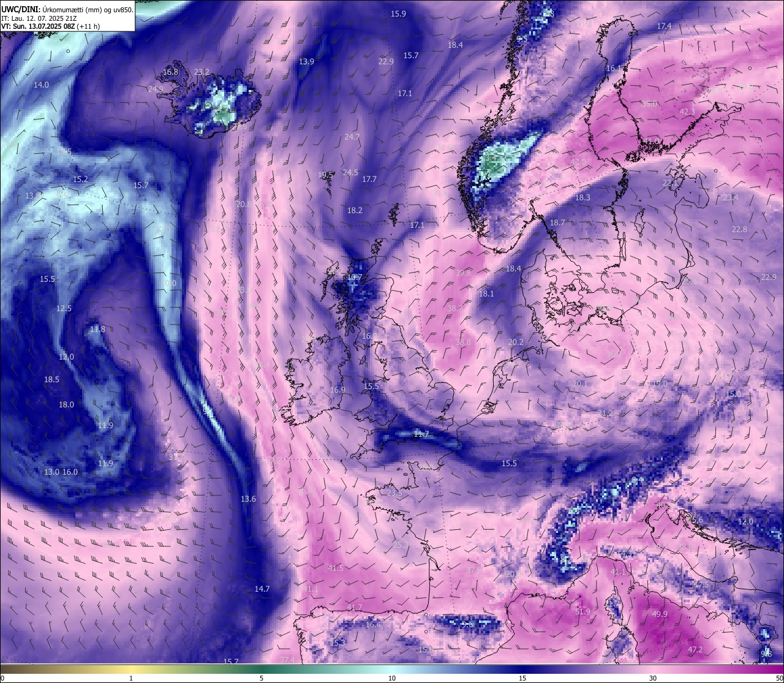Click the 20.1 value label
The image size is (784, 683).
pyautogui.click(x=580, y=384)
